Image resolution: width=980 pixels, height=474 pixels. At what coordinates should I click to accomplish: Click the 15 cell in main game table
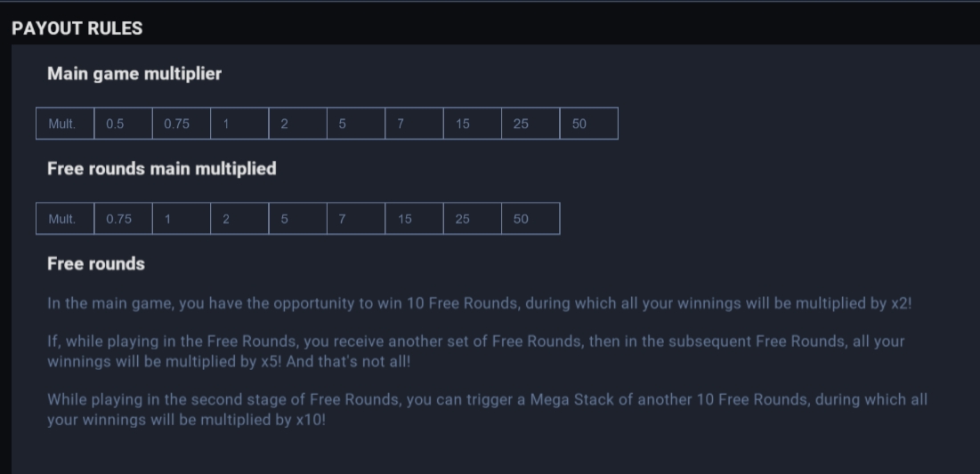[x=472, y=124]
